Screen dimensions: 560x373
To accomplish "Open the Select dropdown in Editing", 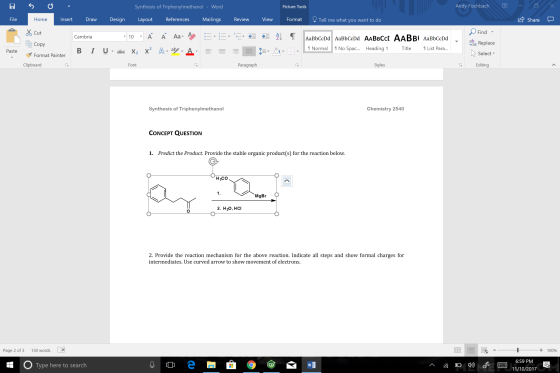I will 482,54.
